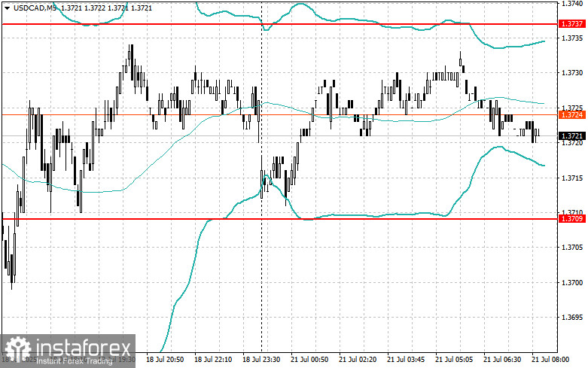Click the 21 Jul 00:50 time label
588x368 pixels.
tap(309, 360)
